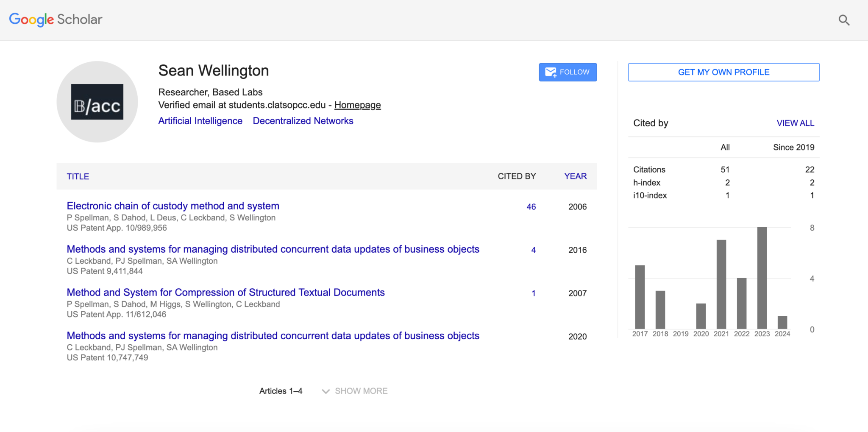The width and height of the screenshot is (868, 432).
Task: Open the 2020 distributed concurrent data updates patent
Action: point(273,336)
